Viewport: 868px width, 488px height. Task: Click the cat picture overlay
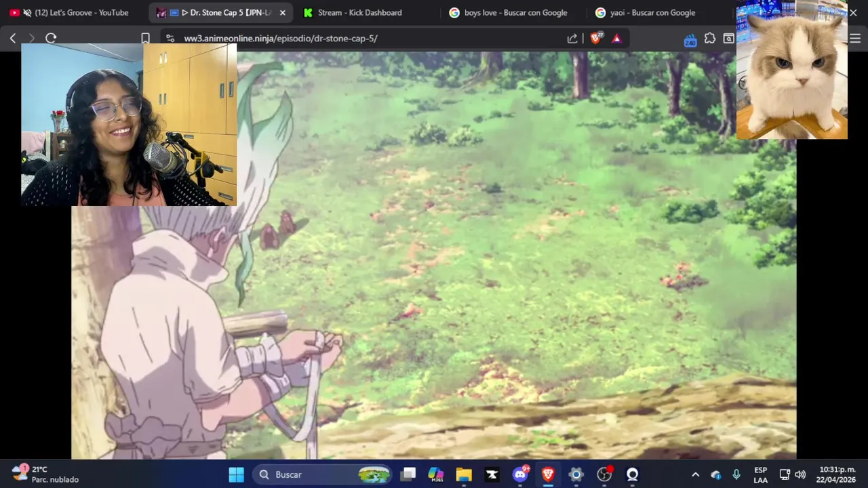[791, 70]
